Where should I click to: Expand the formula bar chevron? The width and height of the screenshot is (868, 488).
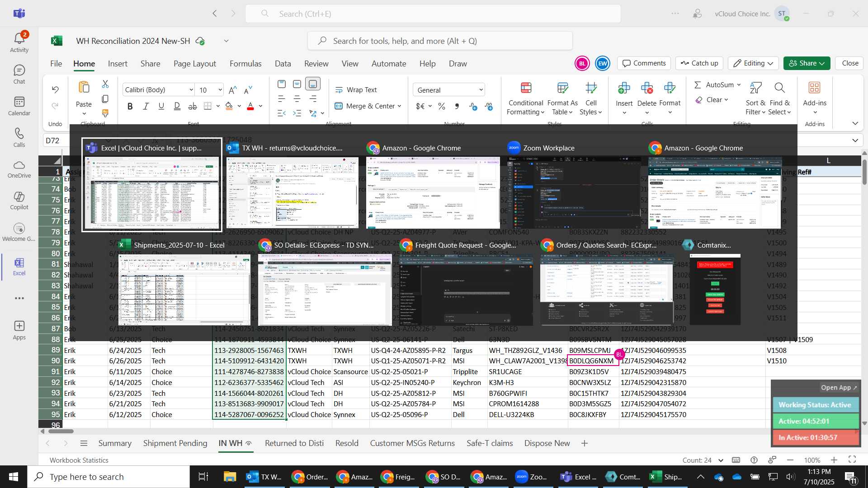click(x=855, y=141)
